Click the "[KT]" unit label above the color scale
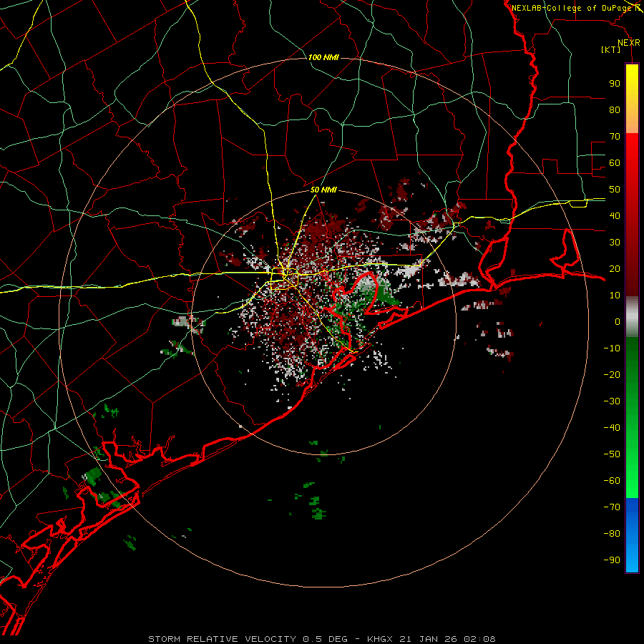This screenshot has height=644, width=644. [x=610, y=49]
